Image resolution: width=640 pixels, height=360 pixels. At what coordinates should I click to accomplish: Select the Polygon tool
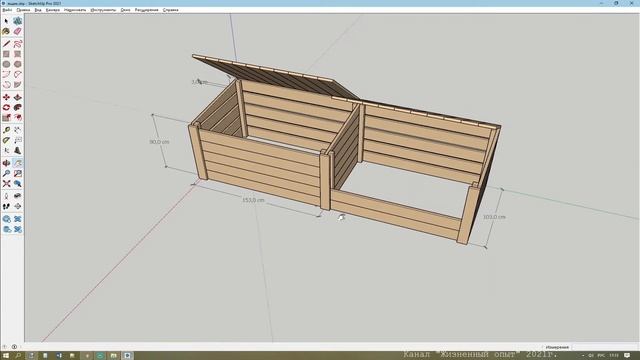point(18,64)
